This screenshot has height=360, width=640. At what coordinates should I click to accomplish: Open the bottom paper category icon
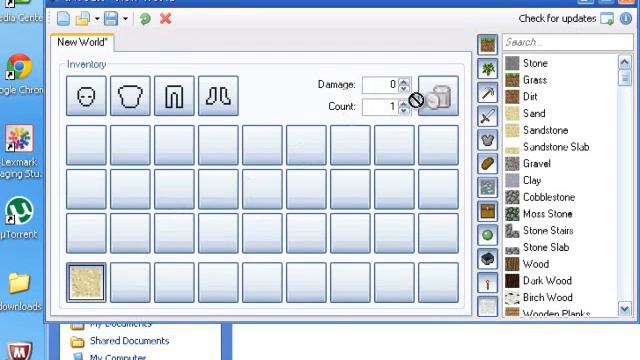(x=488, y=306)
